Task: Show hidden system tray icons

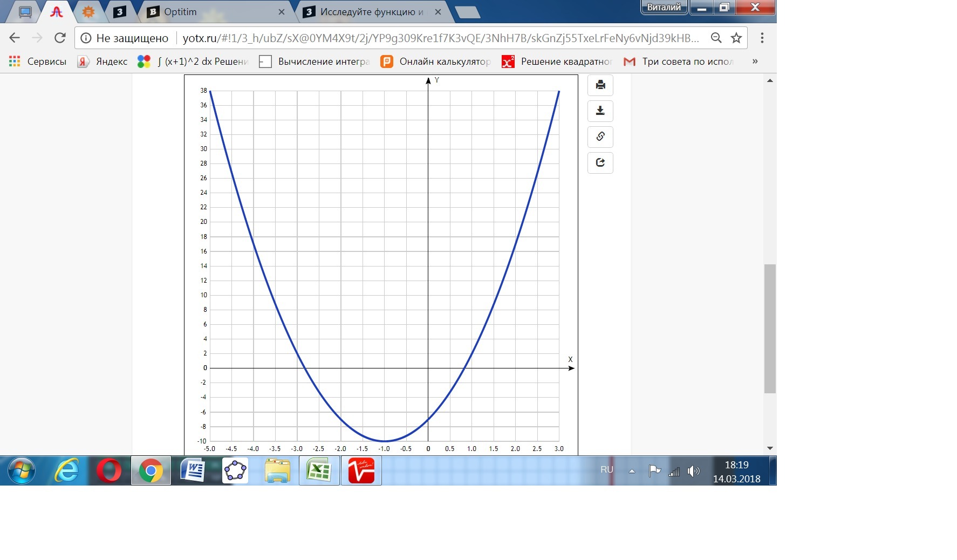Action: pos(632,472)
